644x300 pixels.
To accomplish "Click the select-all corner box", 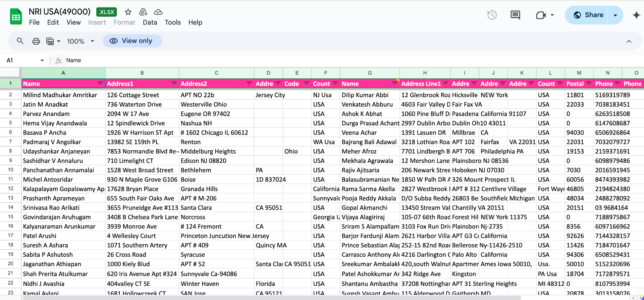I will tap(10, 73).
